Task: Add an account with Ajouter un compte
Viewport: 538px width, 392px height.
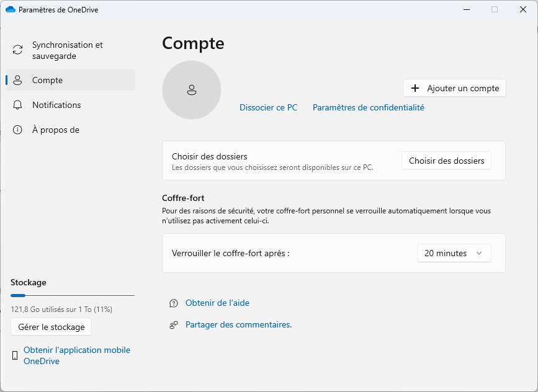Action: pyautogui.click(x=454, y=88)
